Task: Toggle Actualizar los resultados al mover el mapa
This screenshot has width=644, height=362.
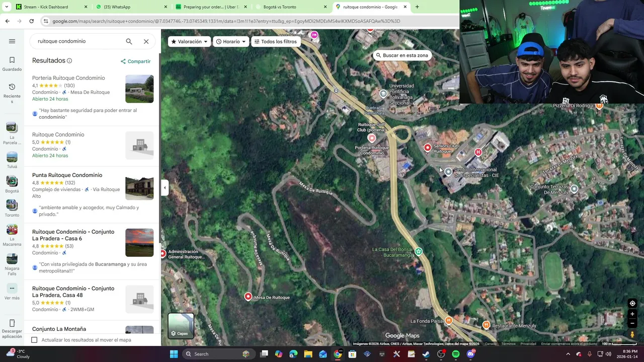Action: coord(34,340)
